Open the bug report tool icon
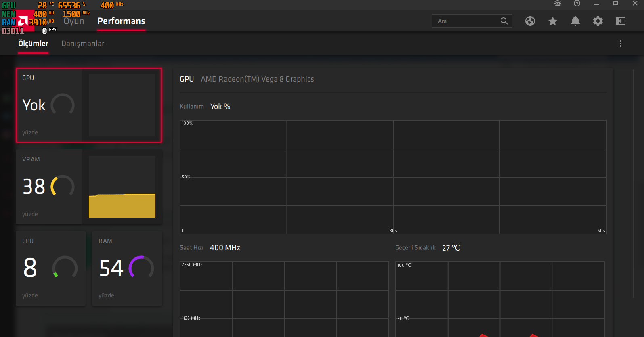The width and height of the screenshot is (644, 337). (558, 4)
